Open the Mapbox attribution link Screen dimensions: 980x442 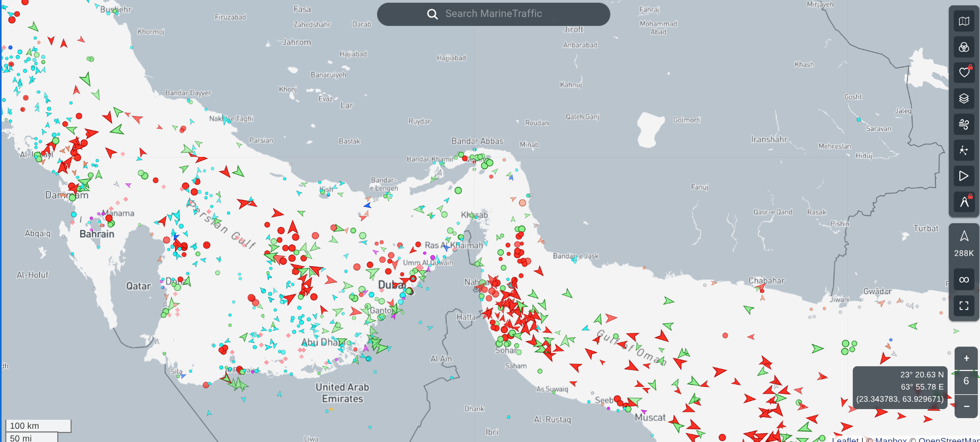point(891,439)
